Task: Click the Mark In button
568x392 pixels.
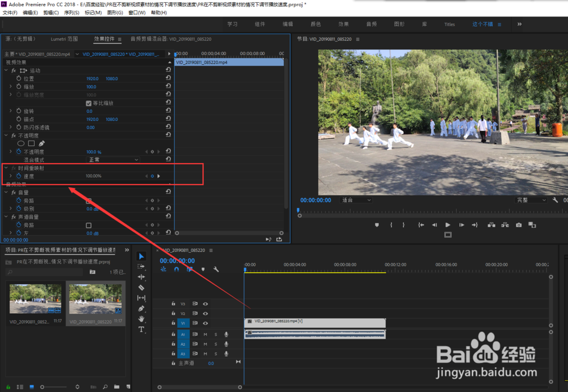Action: point(391,225)
